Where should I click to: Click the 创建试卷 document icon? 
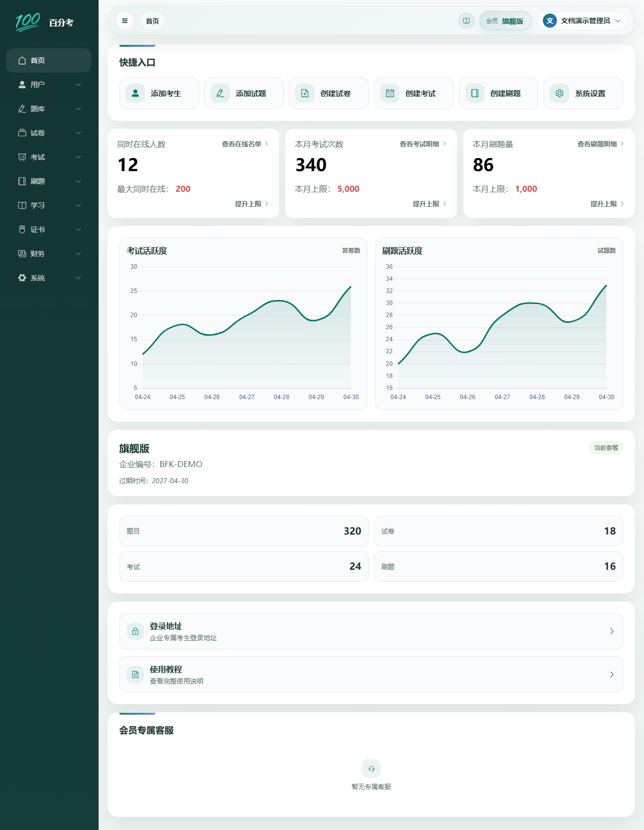click(x=305, y=93)
